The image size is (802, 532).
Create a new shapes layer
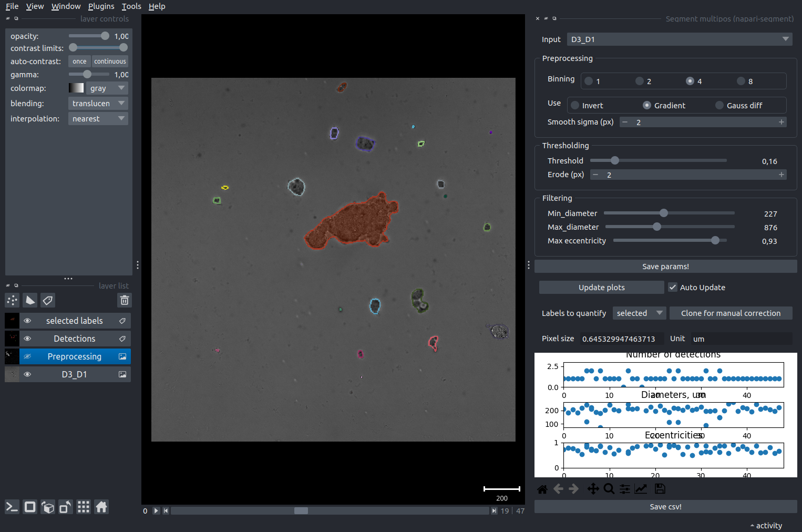pos(30,300)
